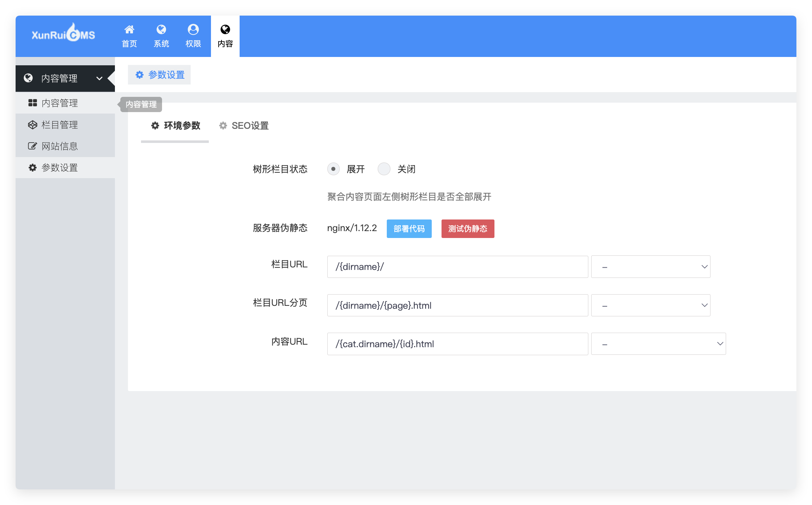812x505 pixels.
Task: Switch to the SEO设置 tab
Action: click(244, 126)
